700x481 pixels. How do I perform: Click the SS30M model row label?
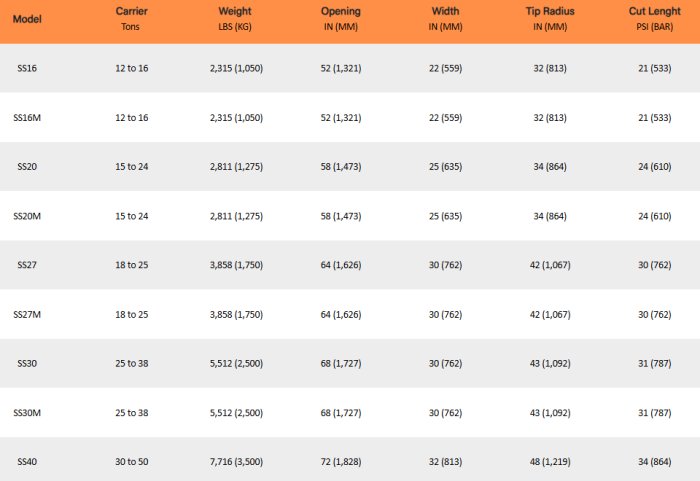(x=27, y=412)
